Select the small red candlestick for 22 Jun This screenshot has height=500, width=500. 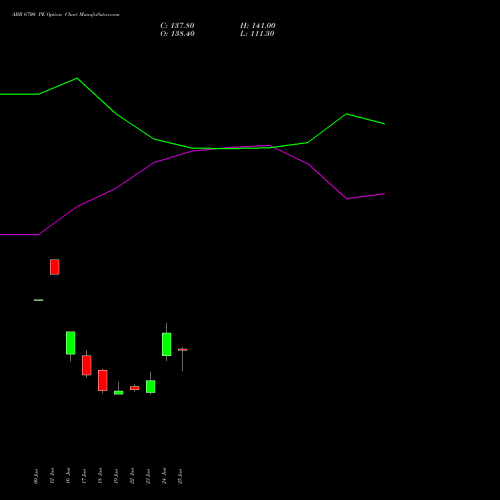coord(135,388)
